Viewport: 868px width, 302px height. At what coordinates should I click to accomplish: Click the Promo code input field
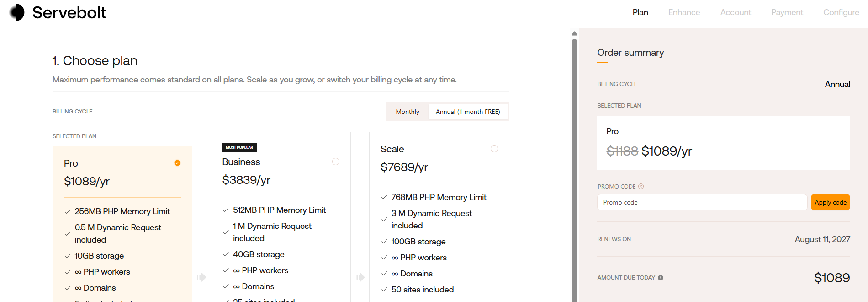pyautogui.click(x=702, y=202)
